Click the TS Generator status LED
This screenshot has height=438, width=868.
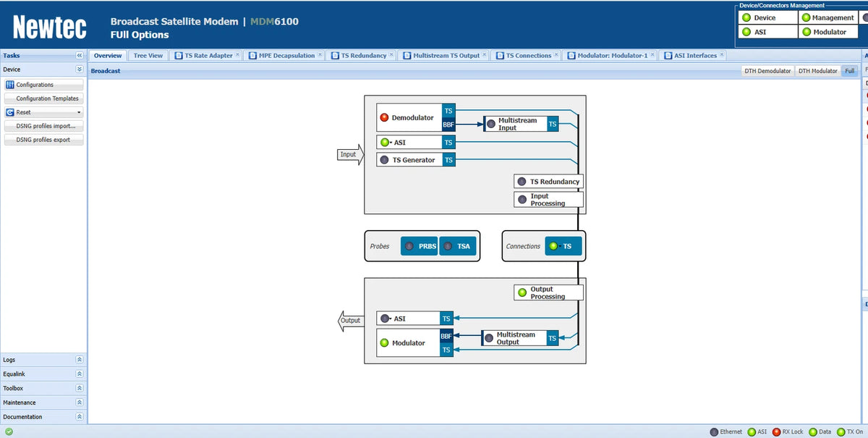[x=384, y=160]
